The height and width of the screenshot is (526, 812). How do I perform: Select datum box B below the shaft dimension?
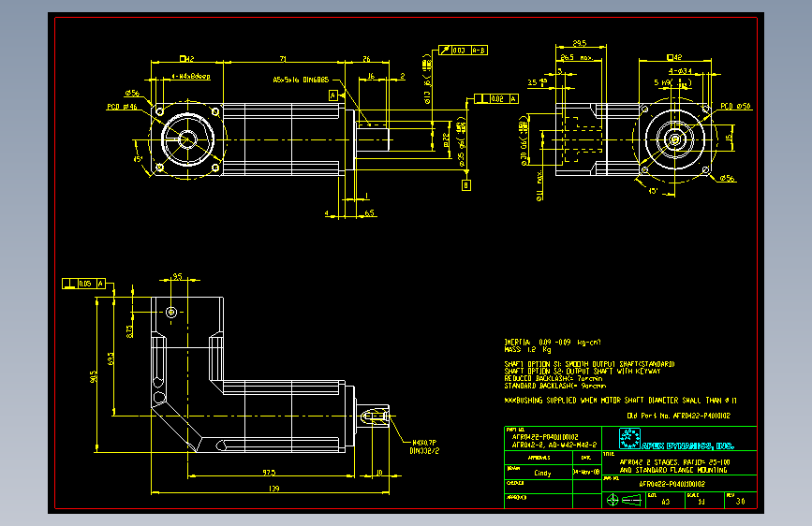[x=466, y=184]
